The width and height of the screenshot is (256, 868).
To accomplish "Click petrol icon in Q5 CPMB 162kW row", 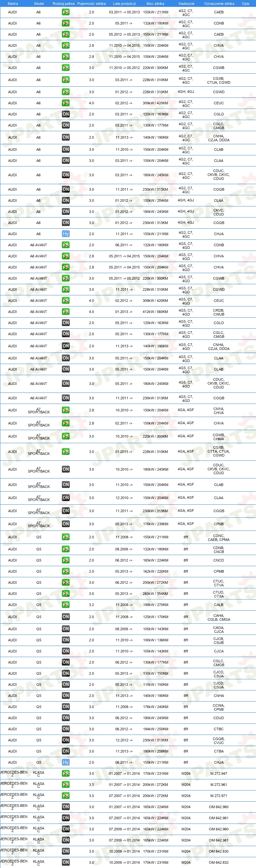I will coord(66,571).
